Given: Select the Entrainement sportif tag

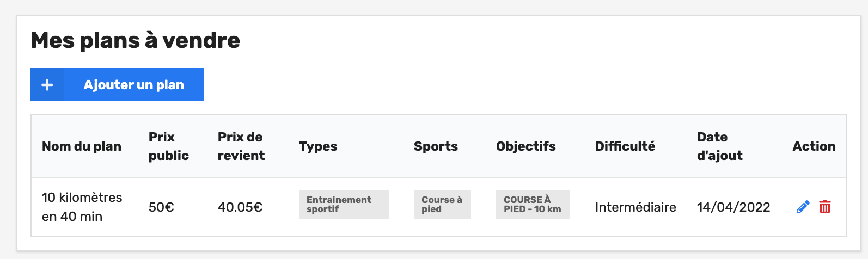Looking at the screenshot, I should click(344, 205).
